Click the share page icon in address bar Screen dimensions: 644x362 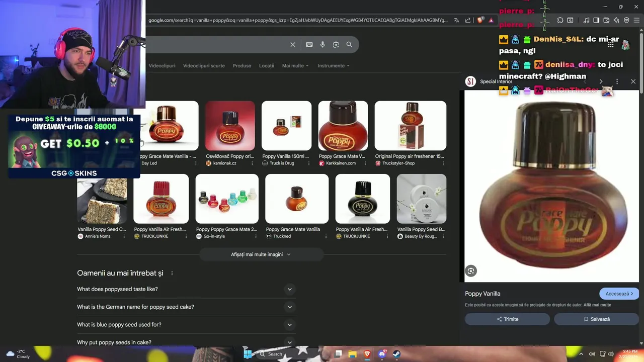(x=468, y=20)
